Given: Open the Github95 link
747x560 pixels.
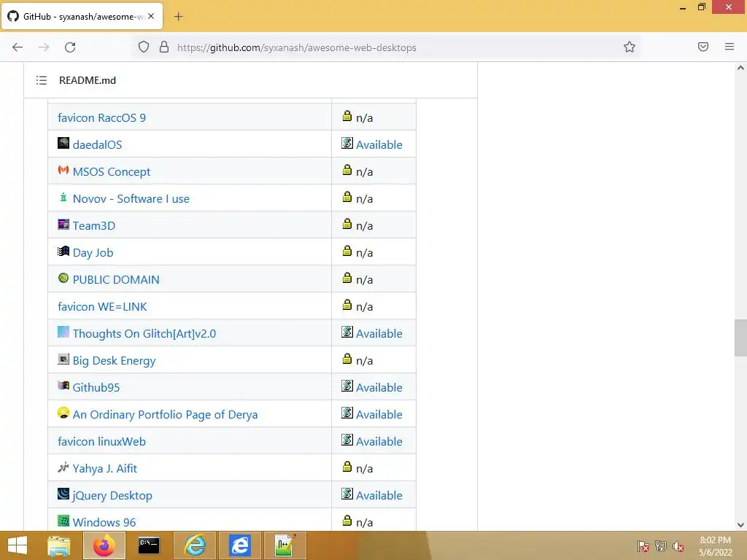Looking at the screenshot, I should click(x=96, y=388).
